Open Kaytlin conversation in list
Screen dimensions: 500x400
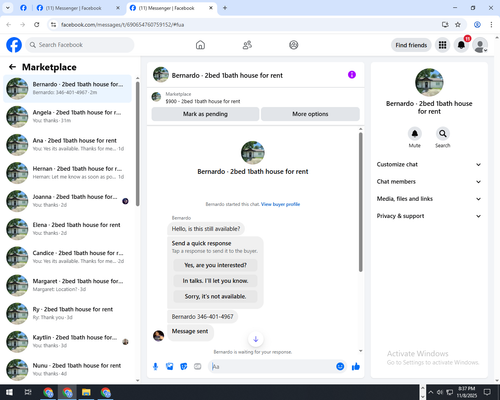(67, 341)
